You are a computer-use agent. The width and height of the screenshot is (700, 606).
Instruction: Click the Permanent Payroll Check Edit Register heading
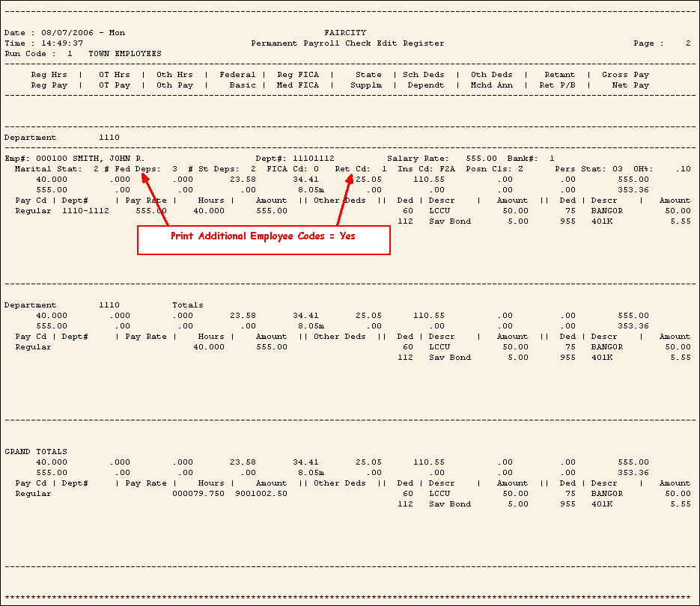[x=347, y=43]
